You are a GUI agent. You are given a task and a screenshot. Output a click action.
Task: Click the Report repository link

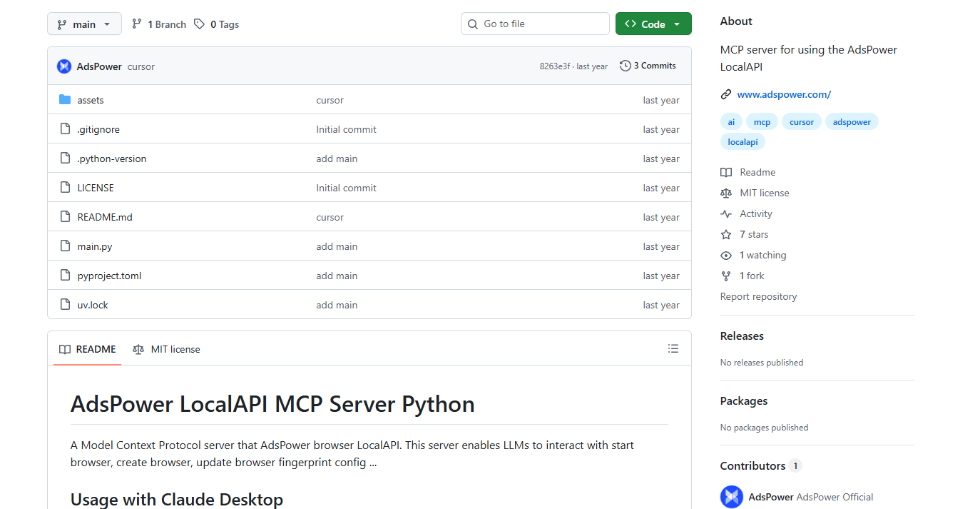(x=758, y=296)
